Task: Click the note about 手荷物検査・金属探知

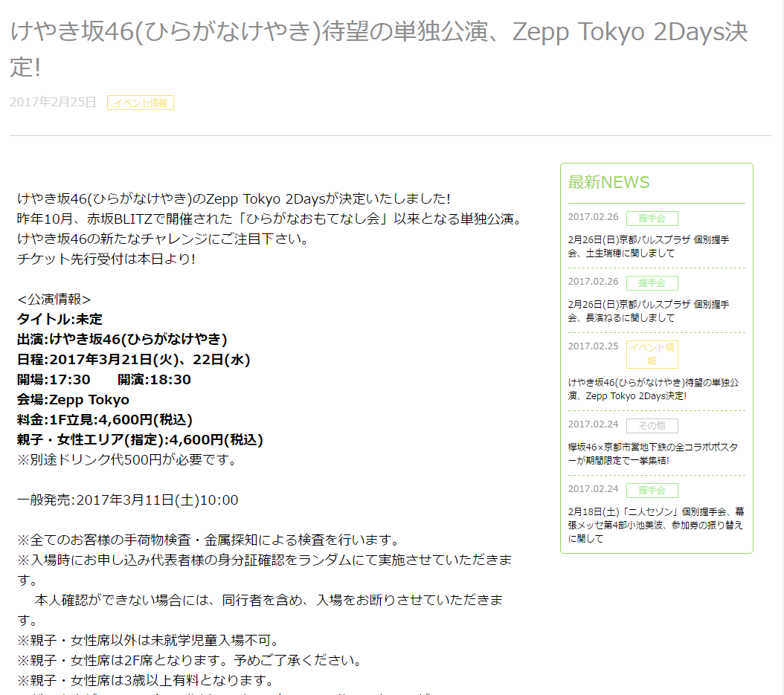Action: click(210, 540)
